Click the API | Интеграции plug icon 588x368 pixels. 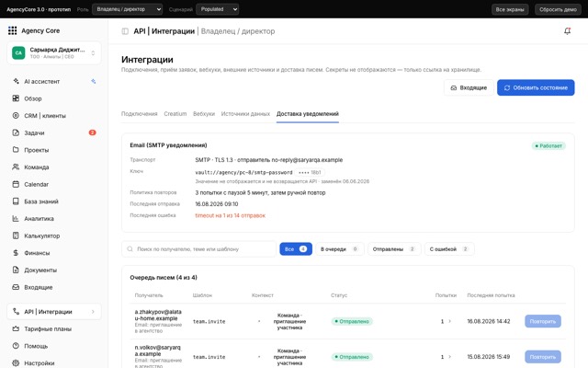[16, 312]
